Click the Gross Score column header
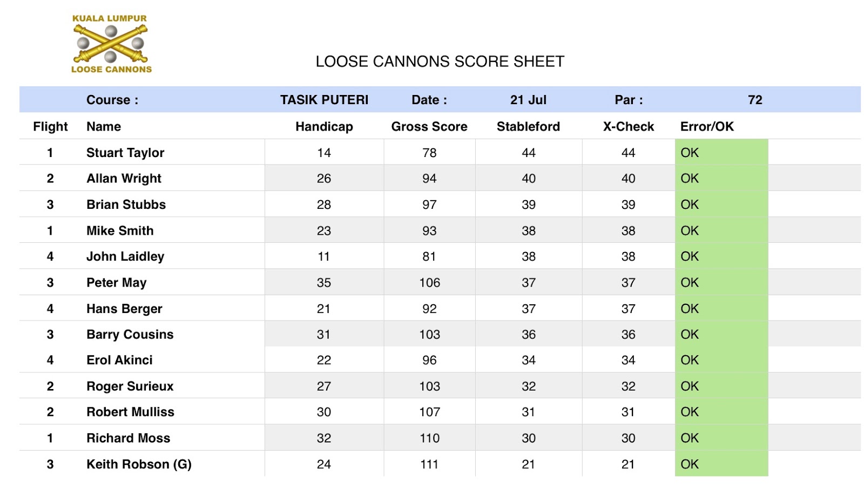Image resolution: width=864 pixels, height=504 pixels. (x=429, y=126)
